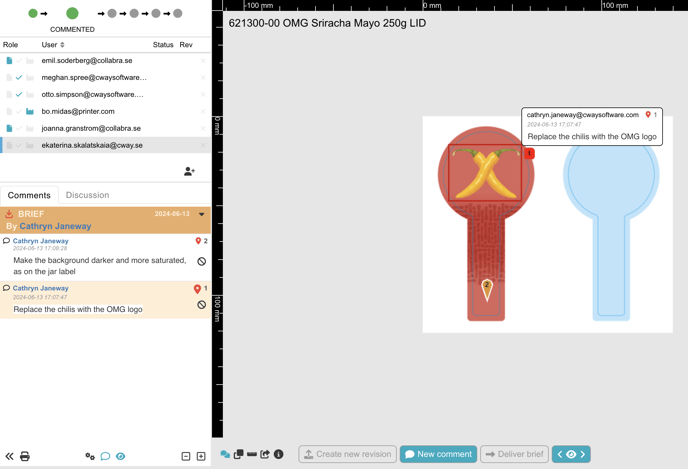Image resolution: width=688 pixels, height=469 pixels.
Task: Collapse sidebar with double-chevron icon
Action: click(x=9, y=456)
